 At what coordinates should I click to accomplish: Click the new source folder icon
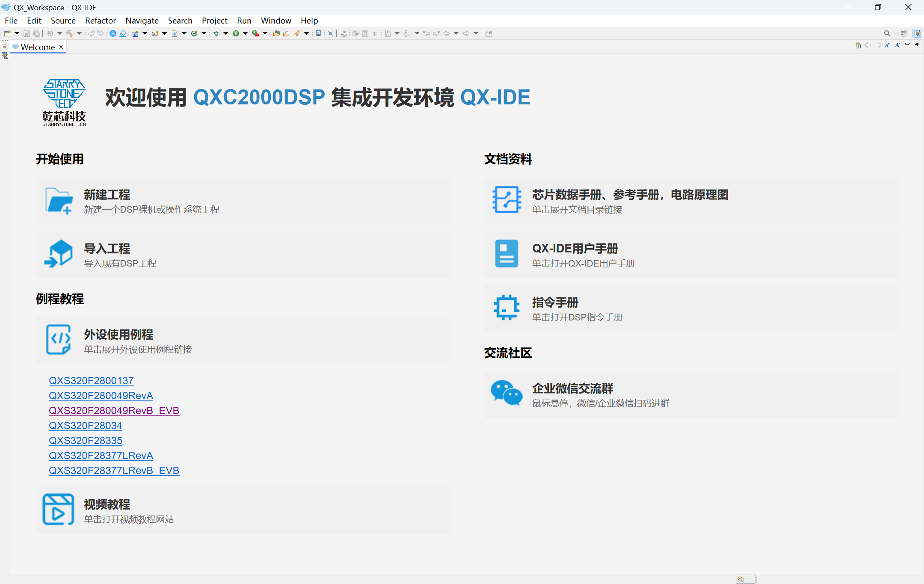pos(155,33)
